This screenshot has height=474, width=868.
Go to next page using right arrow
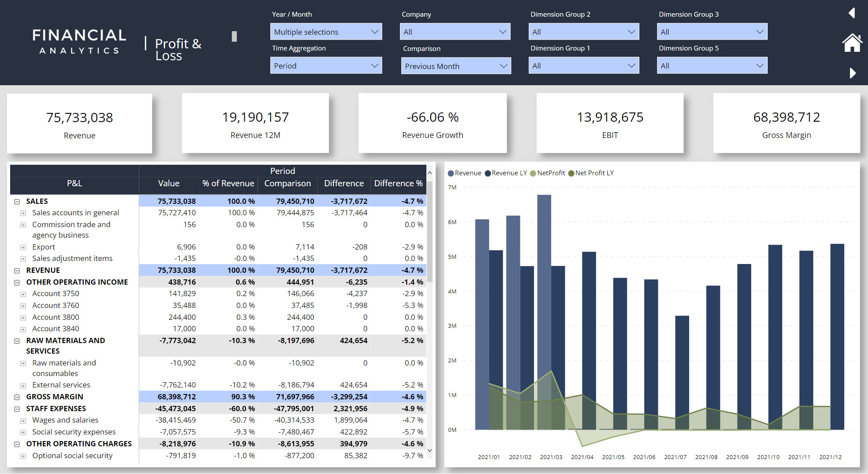(x=853, y=73)
